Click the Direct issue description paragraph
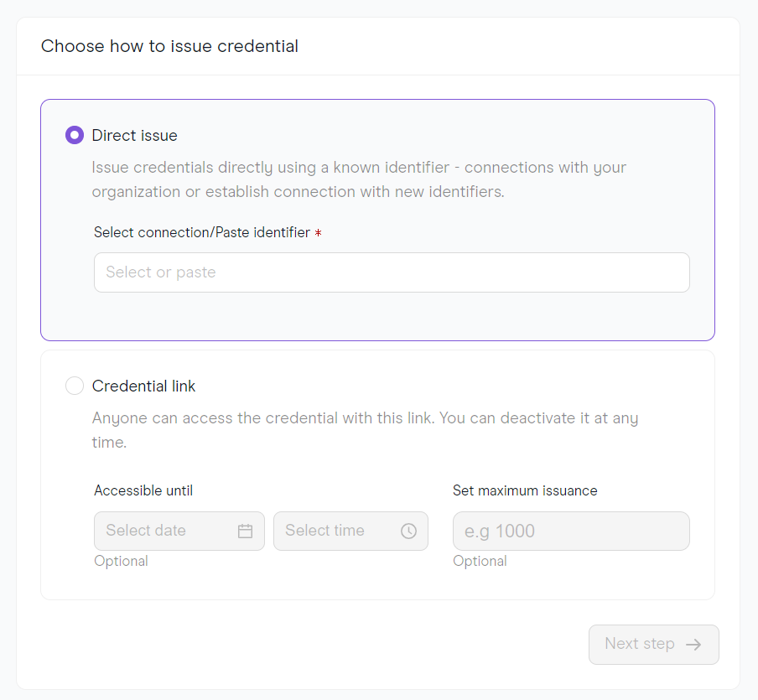 359,179
